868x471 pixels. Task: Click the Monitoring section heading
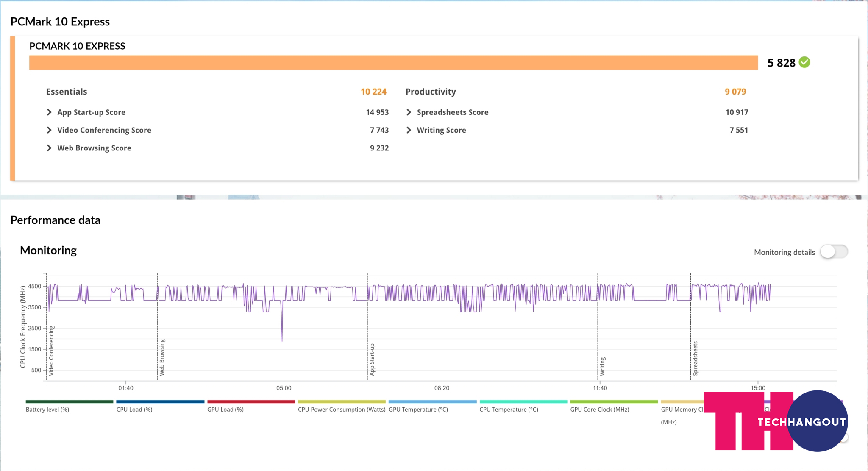coord(48,251)
